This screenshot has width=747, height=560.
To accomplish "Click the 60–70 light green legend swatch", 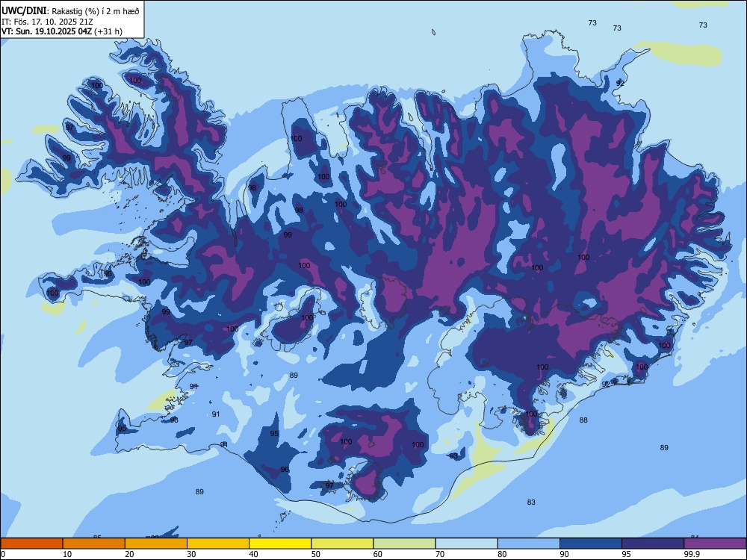I will pyautogui.click(x=404, y=544).
